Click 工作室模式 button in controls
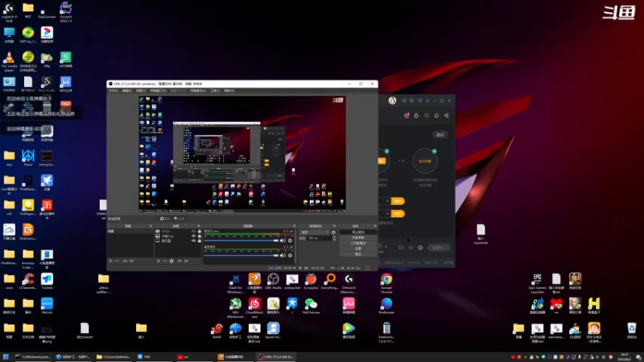The height and width of the screenshot is (362, 644). 357,243
